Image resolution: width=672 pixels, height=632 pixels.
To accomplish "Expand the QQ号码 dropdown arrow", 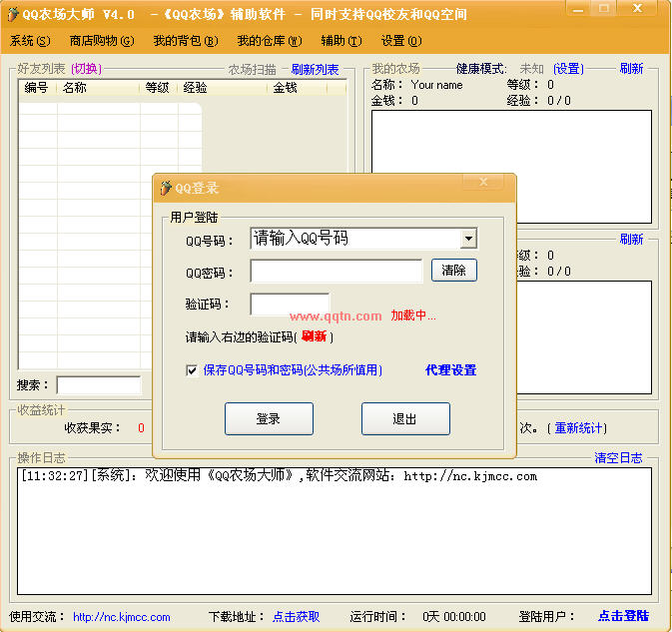I will click(x=469, y=239).
